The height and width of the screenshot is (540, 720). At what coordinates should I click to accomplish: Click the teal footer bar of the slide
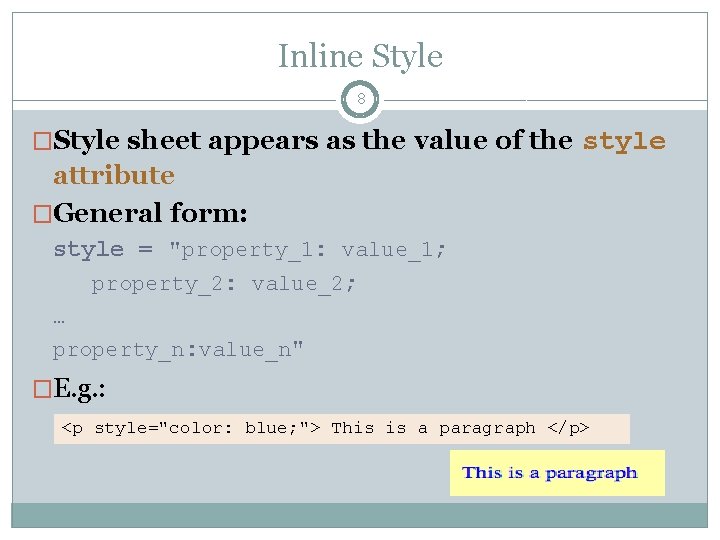360,515
